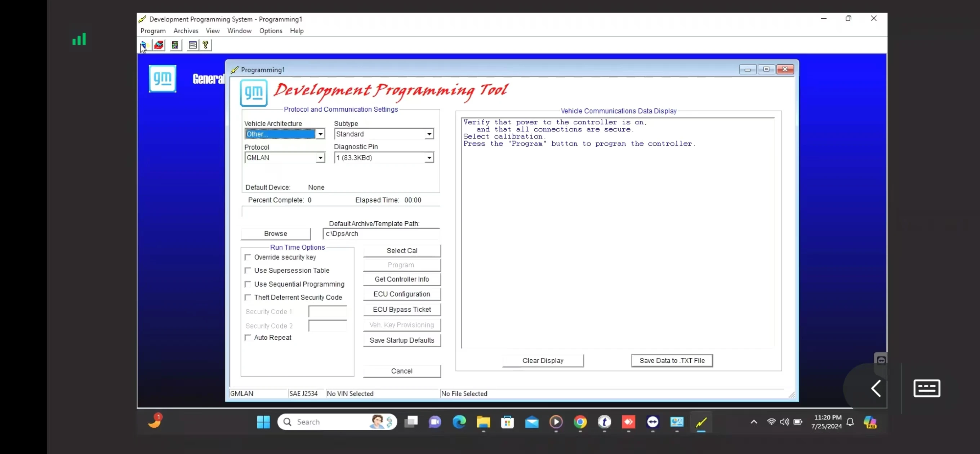Viewport: 980px width, 454px height.
Task: Click the yellow question mark help icon
Action: [205, 45]
